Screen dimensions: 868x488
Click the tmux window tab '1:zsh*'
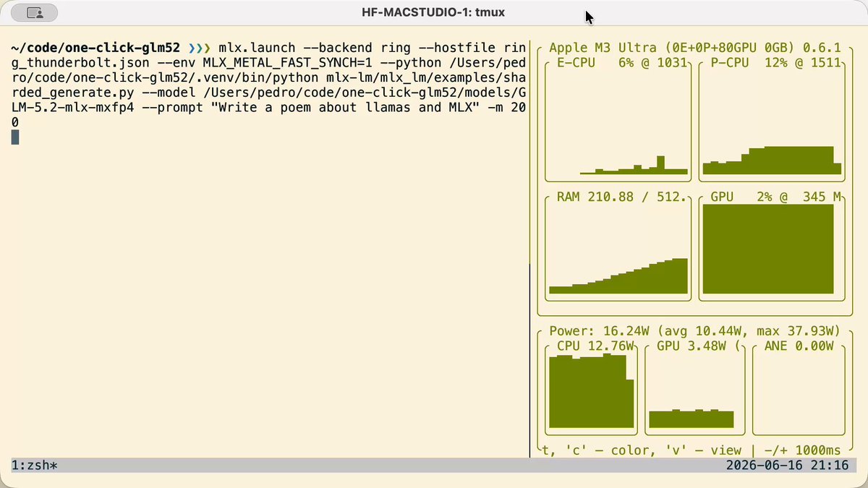point(35,465)
